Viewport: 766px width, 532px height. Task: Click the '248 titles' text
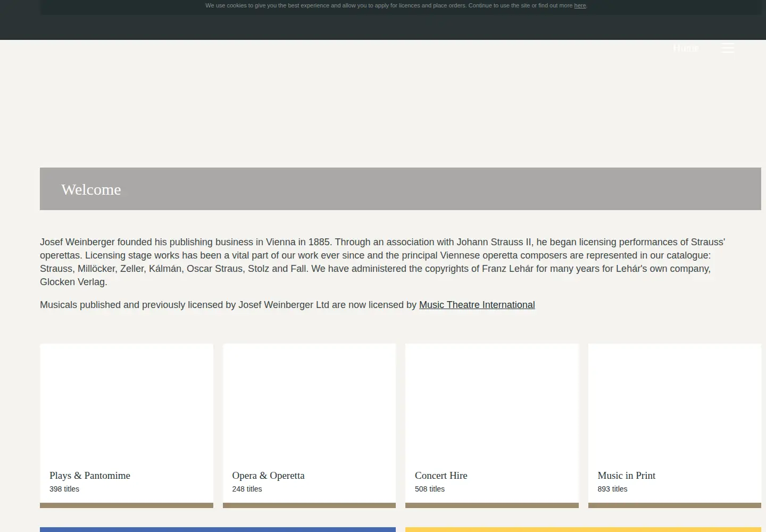(x=247, y=489)
